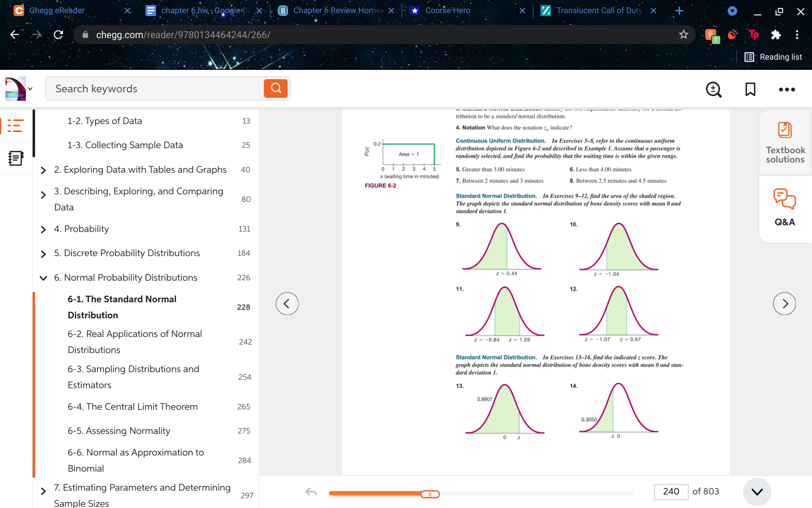The height and width of the screenshot is (508, 812).
Task: Select the table of contents icon
Action: pyautogui.click(x=16, y=126)
